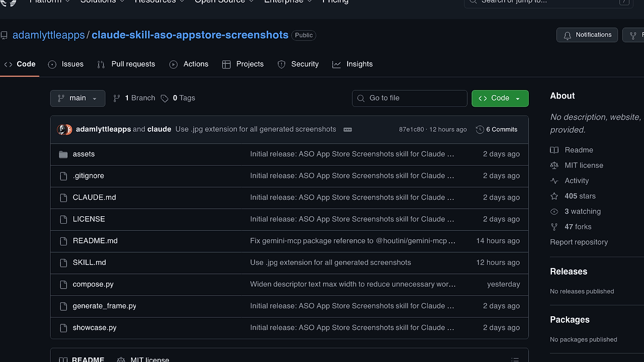Open the green Code dropdown button

point(500,98)
